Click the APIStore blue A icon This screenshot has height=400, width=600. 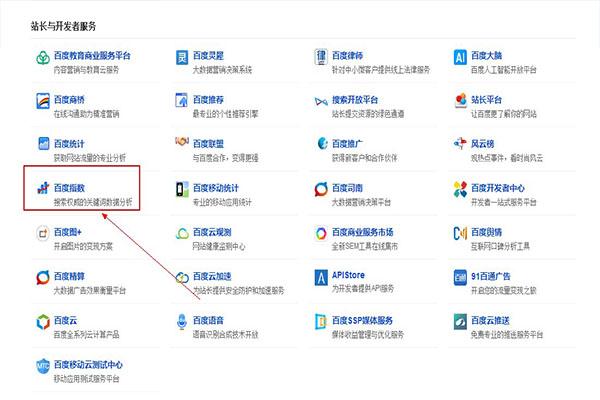pyautogui.click(x=321, y=278)
